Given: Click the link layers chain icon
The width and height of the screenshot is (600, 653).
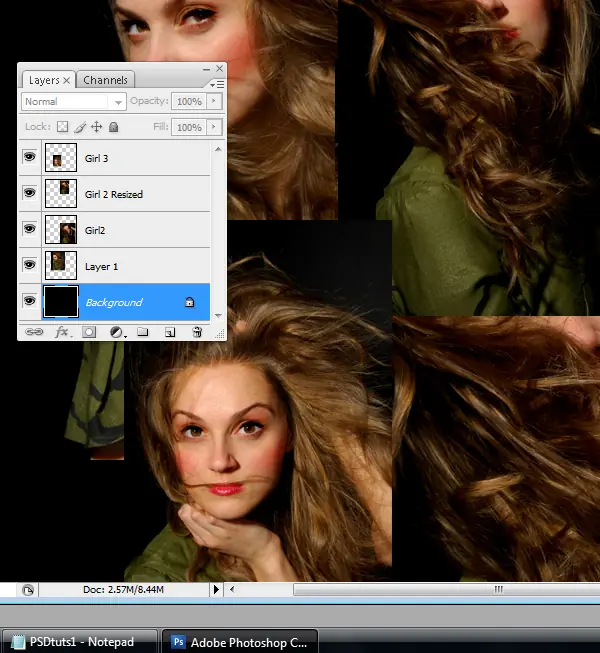Looking at the screenshot, I should [33, 332].
